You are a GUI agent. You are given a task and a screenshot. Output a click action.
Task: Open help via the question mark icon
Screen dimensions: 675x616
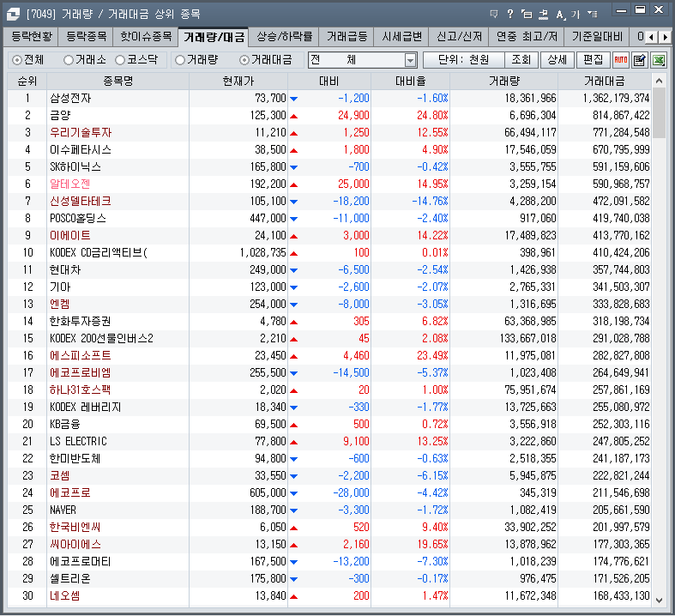point(510,15)
